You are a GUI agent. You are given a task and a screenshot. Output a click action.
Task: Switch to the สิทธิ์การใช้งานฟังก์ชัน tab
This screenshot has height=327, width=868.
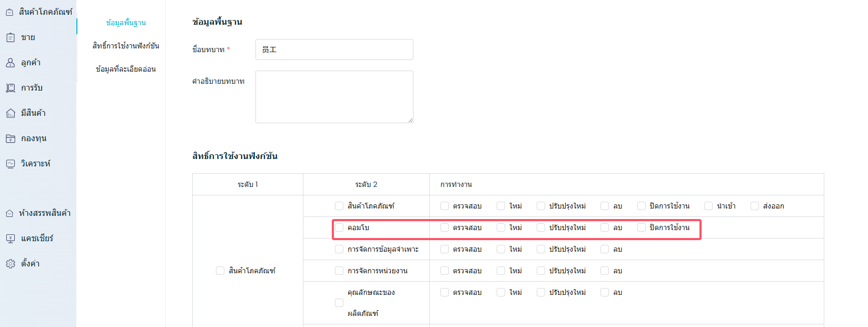126,46
